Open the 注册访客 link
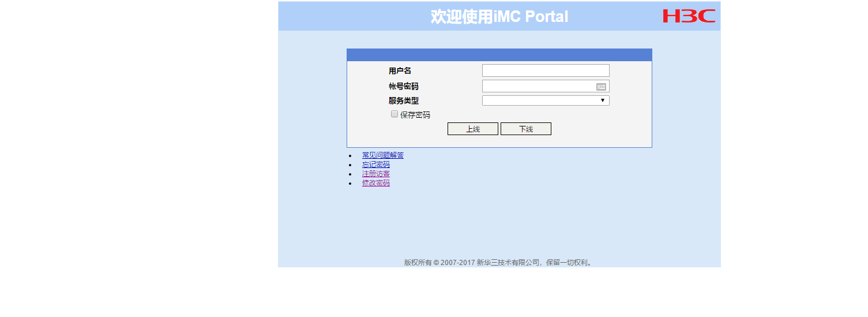The image size is (868, 317). 376,174
